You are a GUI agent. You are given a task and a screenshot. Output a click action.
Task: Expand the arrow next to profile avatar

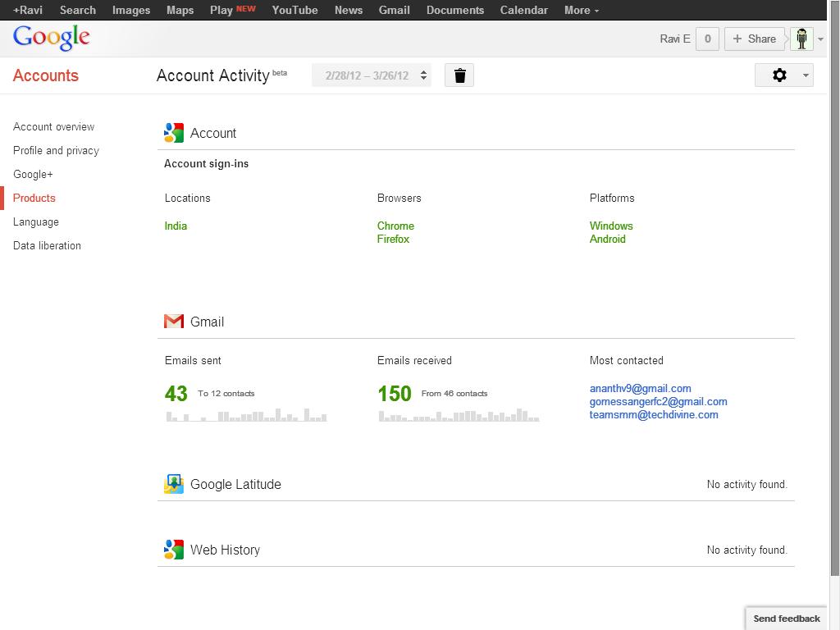(821, 39)
